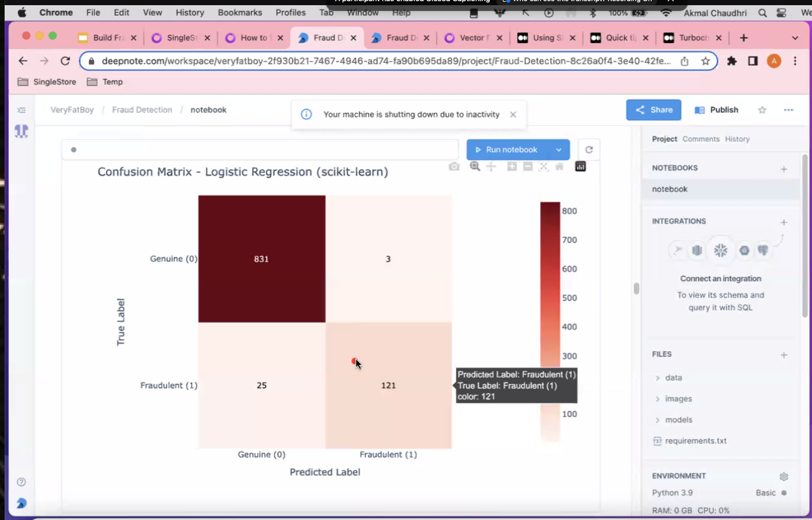The image size is (812, 520).
Task: Click the plot zoom out minus icon
Action: click(528, 167)
